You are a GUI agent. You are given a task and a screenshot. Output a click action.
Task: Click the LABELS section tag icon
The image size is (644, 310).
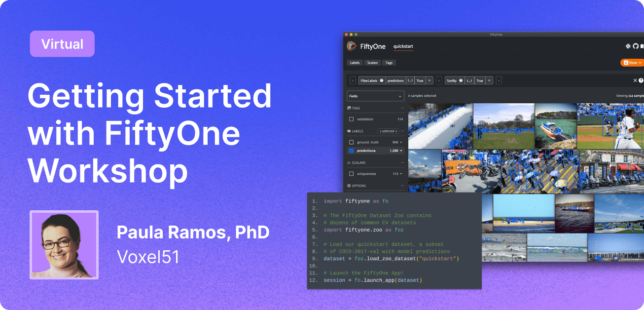click(349, 131)
